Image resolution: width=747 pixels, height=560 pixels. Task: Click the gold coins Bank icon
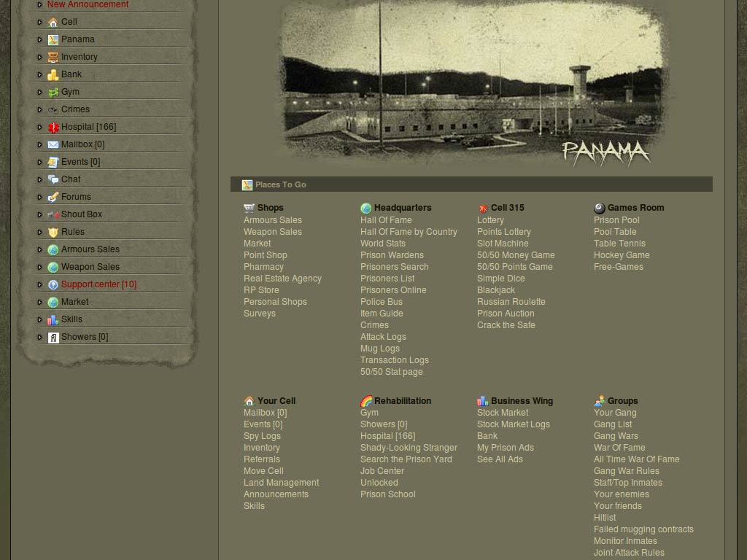click(x=53, y=75)
